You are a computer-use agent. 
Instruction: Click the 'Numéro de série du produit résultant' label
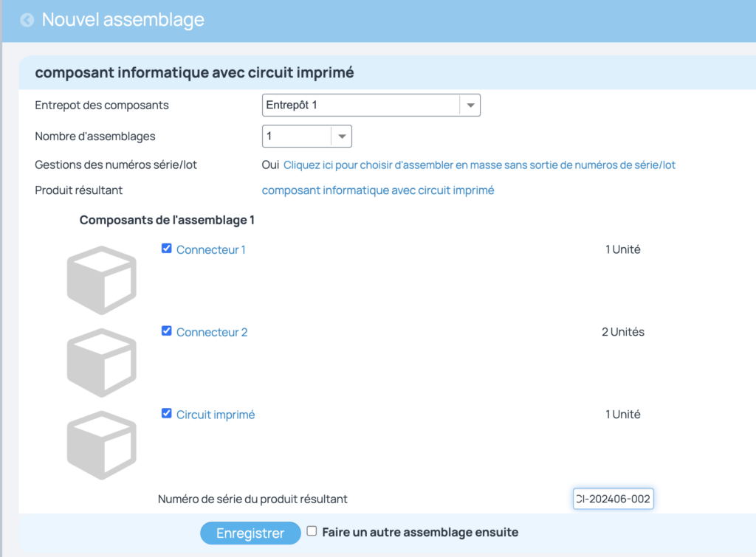pos(252,499)
